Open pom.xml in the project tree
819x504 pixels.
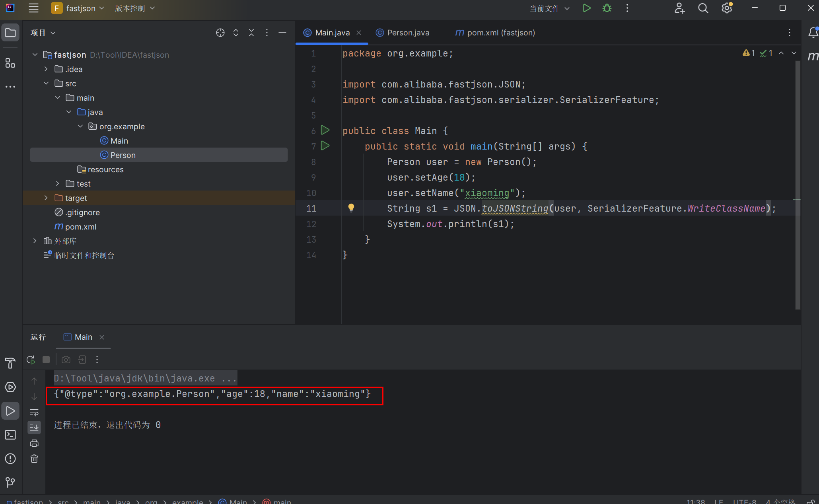tap(76, 226)
